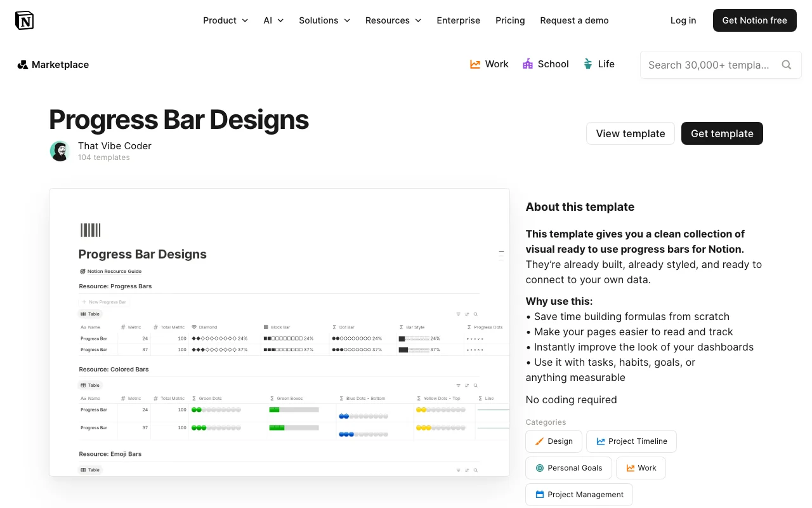This screenshot has width=812, height=508.
Task: Expand the Resources dropdown menu
Action: [x=393, y=20]
